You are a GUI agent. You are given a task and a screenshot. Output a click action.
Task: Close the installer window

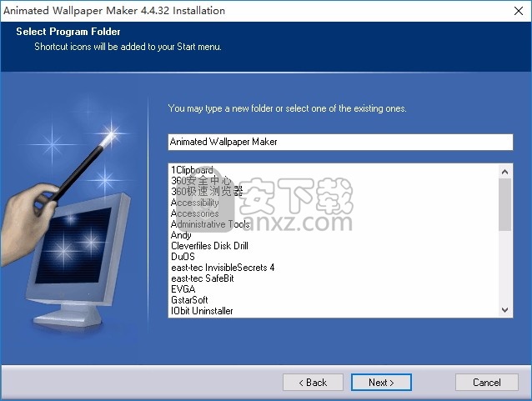pyautogui.click(x=519, y=11)
